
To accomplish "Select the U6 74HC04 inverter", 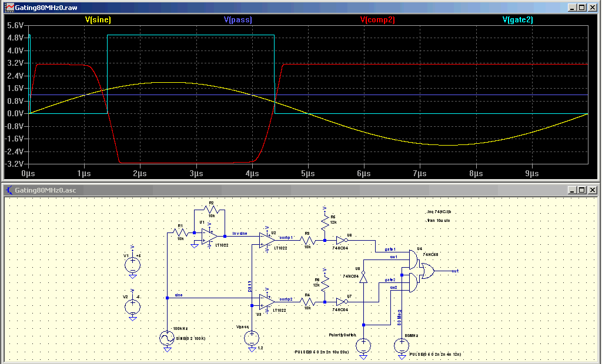I will pos(342,240).
